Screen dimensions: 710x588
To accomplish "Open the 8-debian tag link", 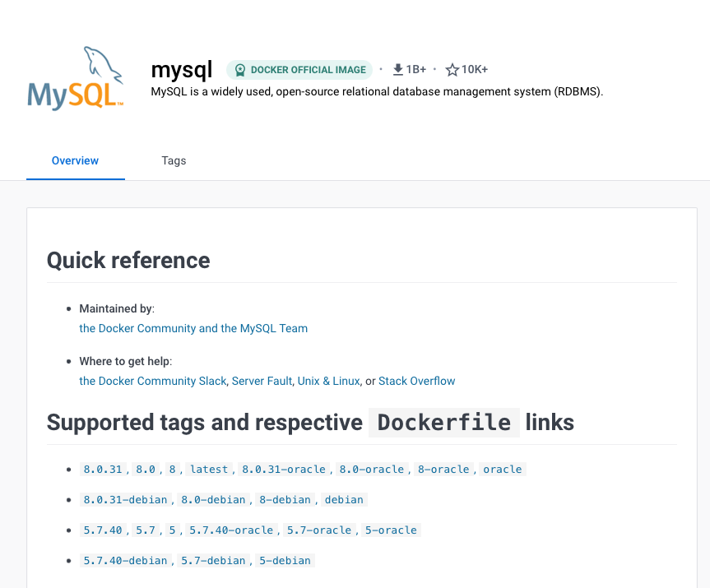I will [285, 500].
